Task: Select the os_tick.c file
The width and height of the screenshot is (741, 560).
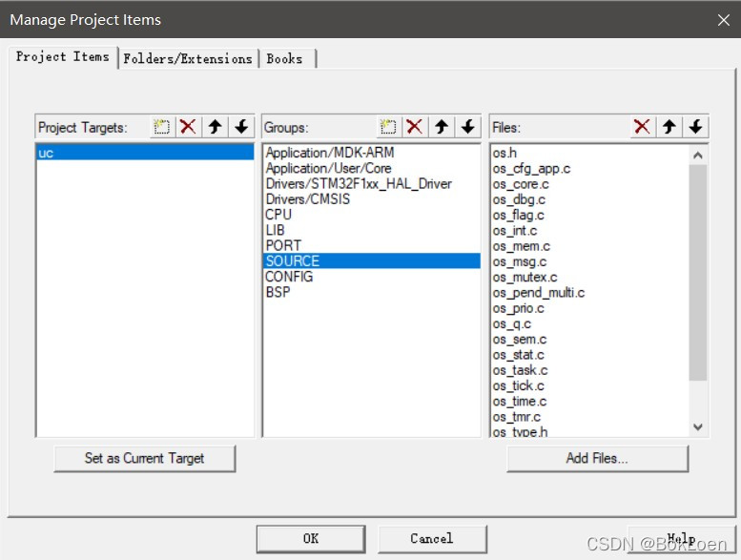Action: pos(589,386)
